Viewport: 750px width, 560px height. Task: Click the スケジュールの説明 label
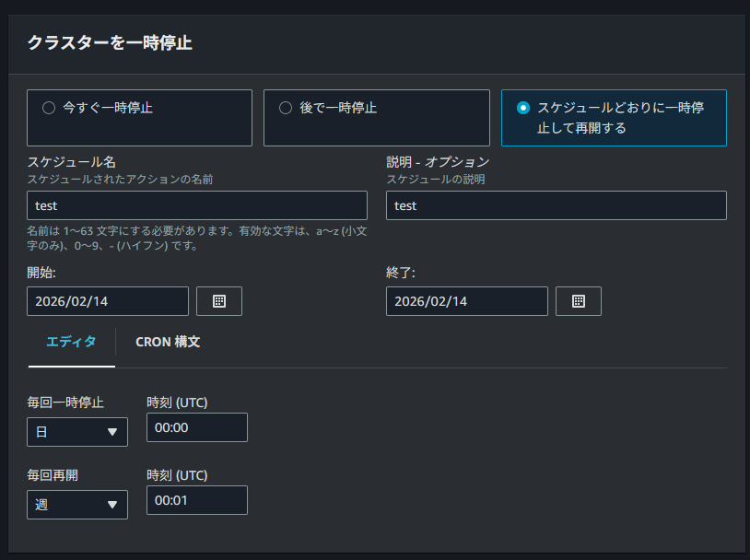click(437, 181)
